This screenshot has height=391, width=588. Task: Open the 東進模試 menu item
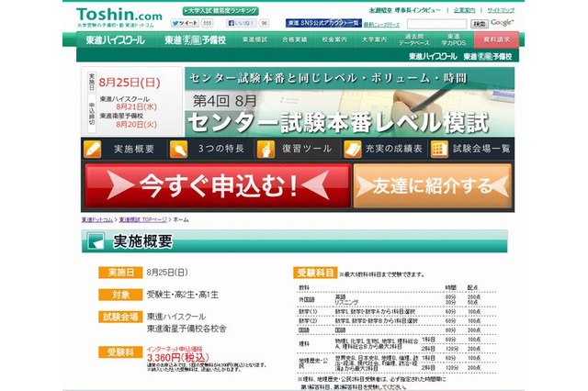255,39
